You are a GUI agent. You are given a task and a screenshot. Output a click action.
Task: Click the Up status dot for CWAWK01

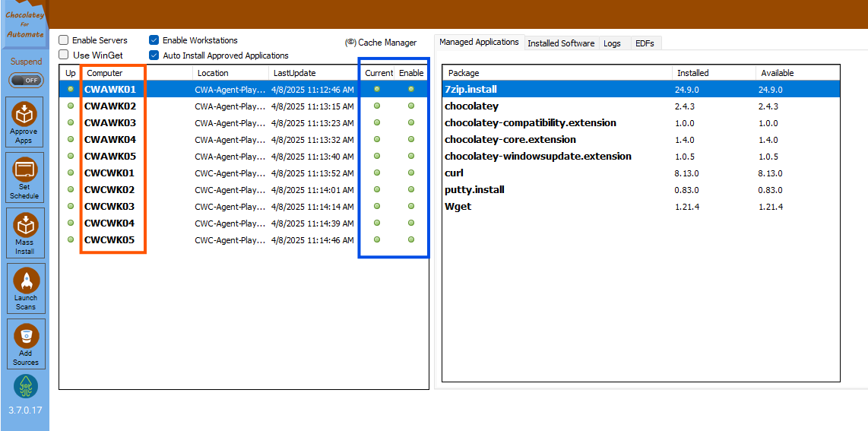70,88
